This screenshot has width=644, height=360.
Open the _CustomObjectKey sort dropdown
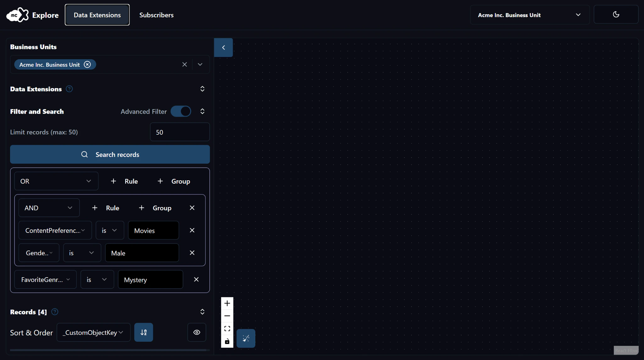(93, 333)
